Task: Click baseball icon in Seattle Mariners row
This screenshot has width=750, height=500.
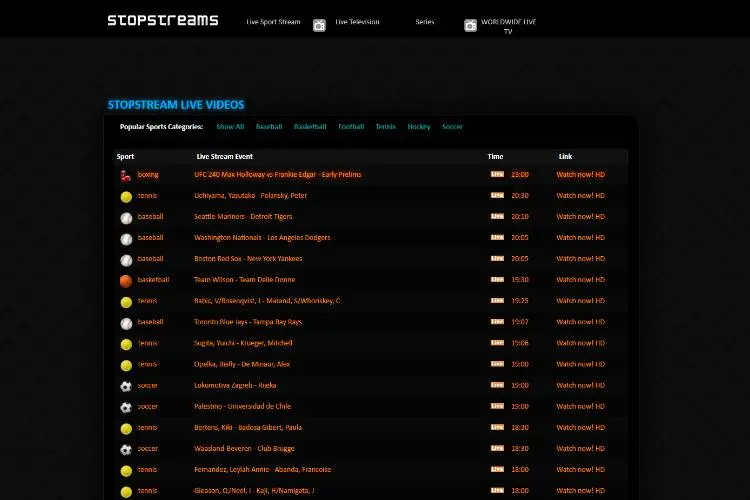Action: coord(126,218)
